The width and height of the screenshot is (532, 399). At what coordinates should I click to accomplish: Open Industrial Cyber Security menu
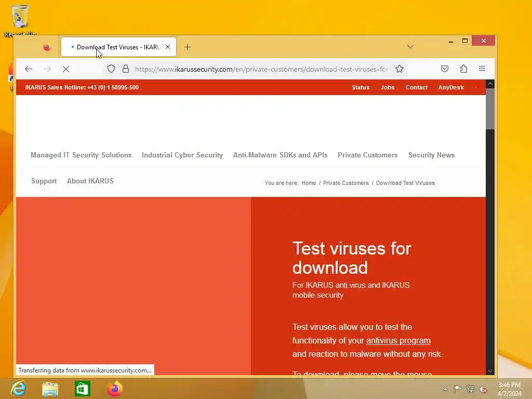pos(182,155)
